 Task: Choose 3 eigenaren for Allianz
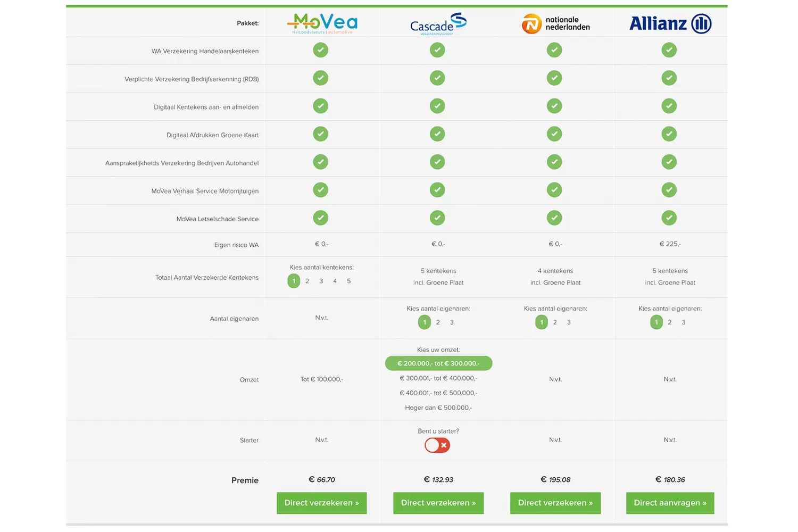tap(684, 322)
